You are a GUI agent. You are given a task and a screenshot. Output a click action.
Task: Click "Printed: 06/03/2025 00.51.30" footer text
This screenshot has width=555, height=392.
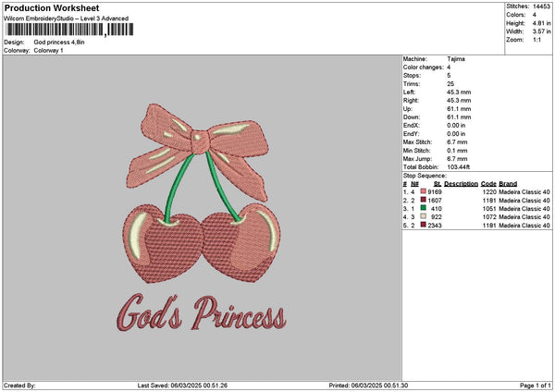[x=368, y=386]
